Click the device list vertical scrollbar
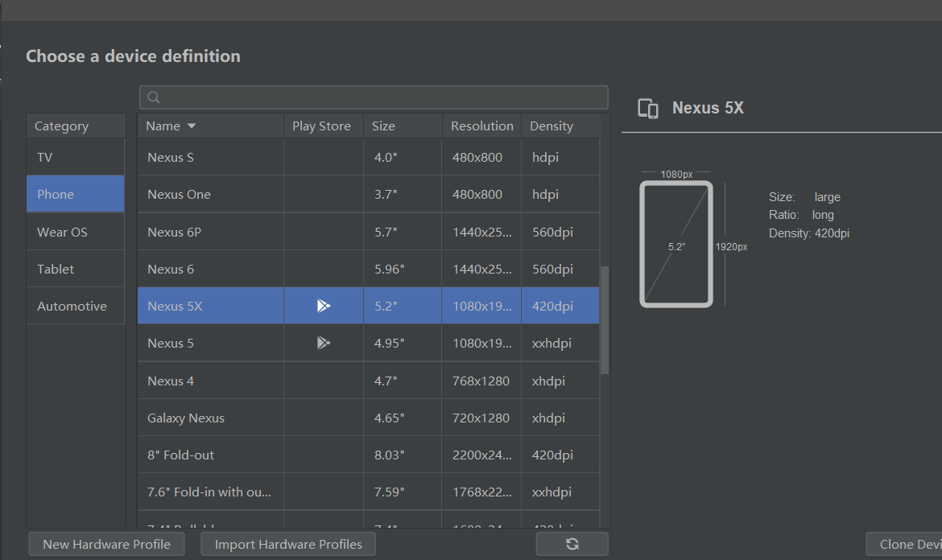Screen dimensions: 942x560 coord(605,320)
